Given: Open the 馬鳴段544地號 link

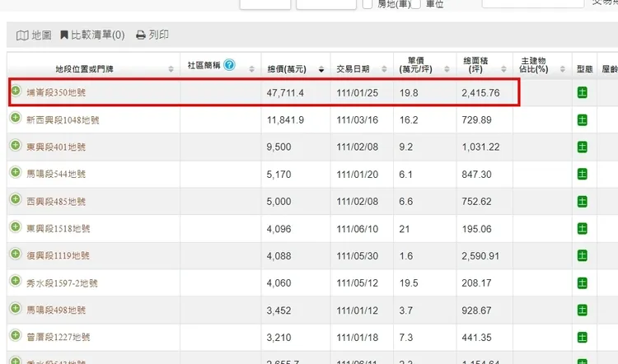Looking at the screenshot, I should (56, 174).
